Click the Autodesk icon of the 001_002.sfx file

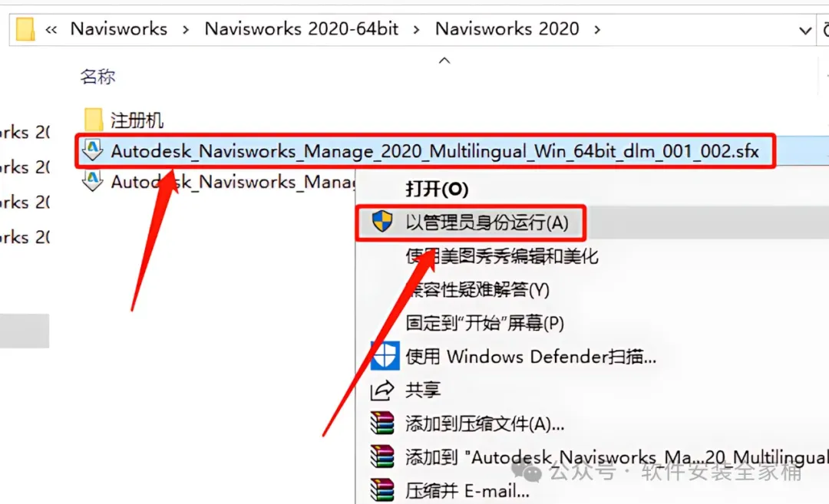tap(93, 150)
